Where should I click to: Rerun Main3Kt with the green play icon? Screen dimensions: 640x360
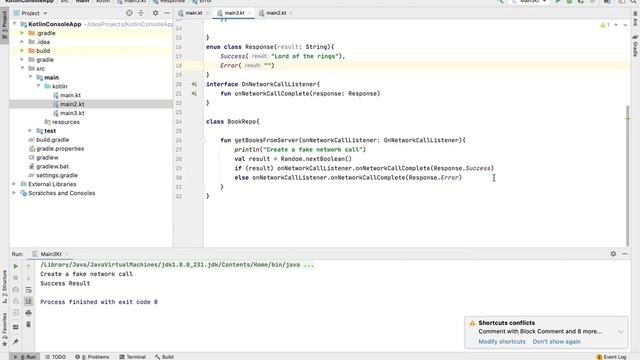coord(16,266)
